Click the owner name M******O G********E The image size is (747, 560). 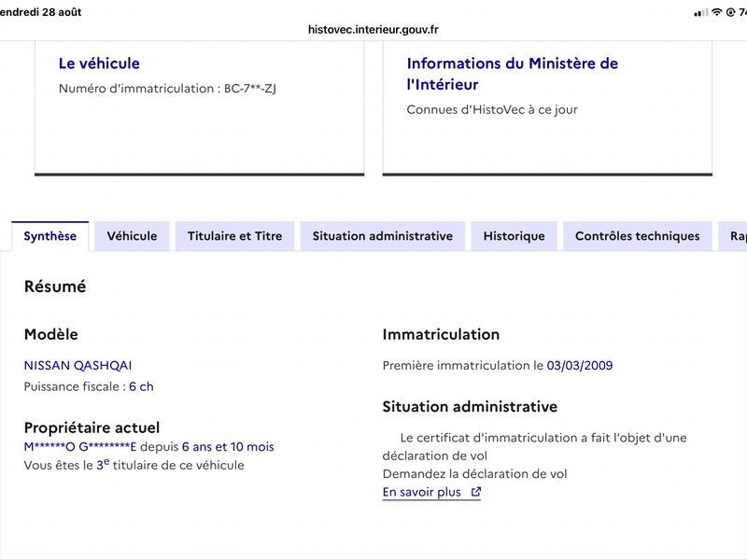click(x=80, y=447)
